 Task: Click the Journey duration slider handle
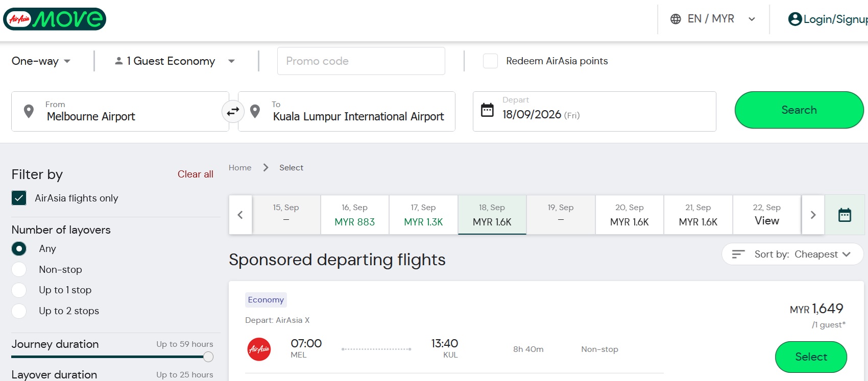pos(208,357)
